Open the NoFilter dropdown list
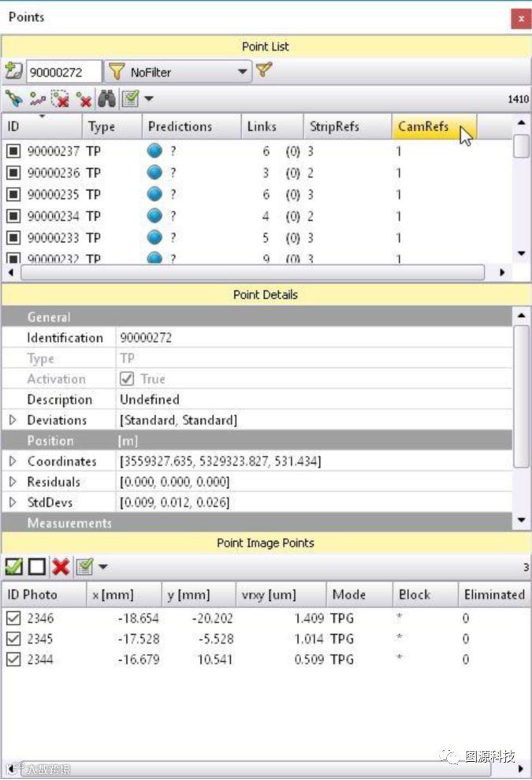The width and height of the screenshot is (532, 780). [242, 72]
